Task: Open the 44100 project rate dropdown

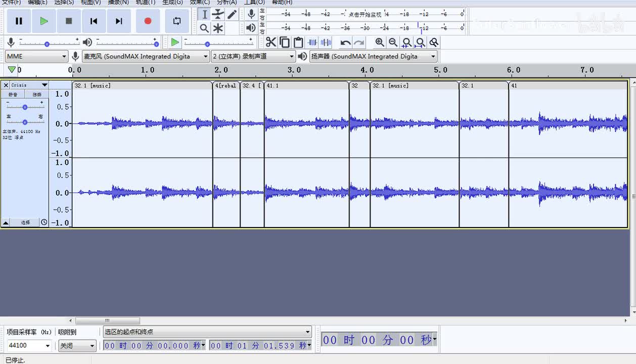Action: [x=29, y=346]
